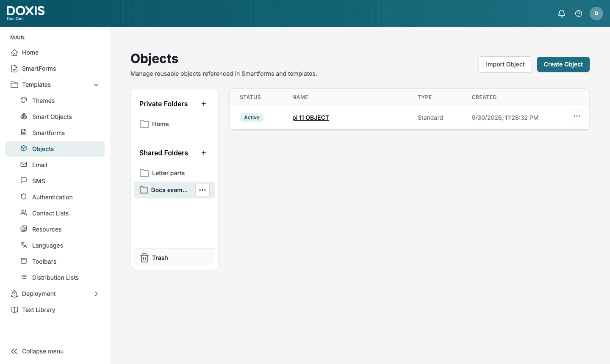Open Smart Objects page
This screenshot has height=364, width=610.
[x=55, y=117]
